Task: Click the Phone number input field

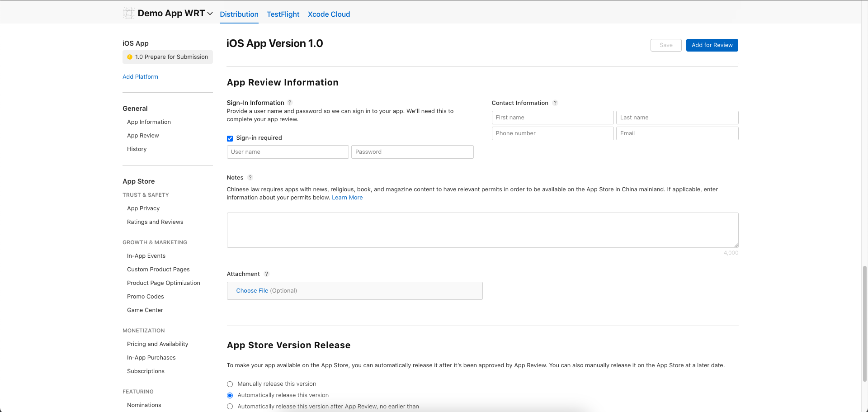Action: click(x=553, y=133)
